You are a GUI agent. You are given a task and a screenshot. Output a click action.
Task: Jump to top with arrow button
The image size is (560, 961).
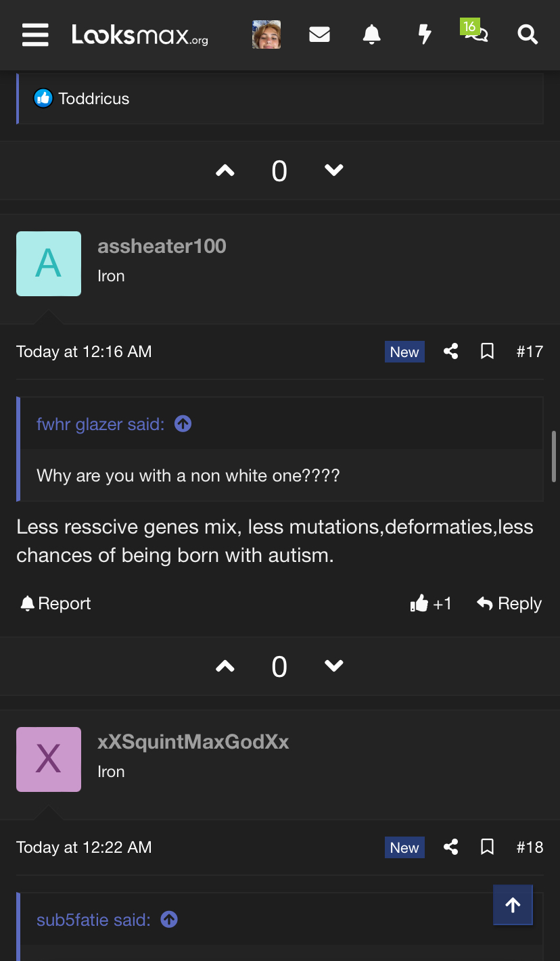tap(513, 905)
